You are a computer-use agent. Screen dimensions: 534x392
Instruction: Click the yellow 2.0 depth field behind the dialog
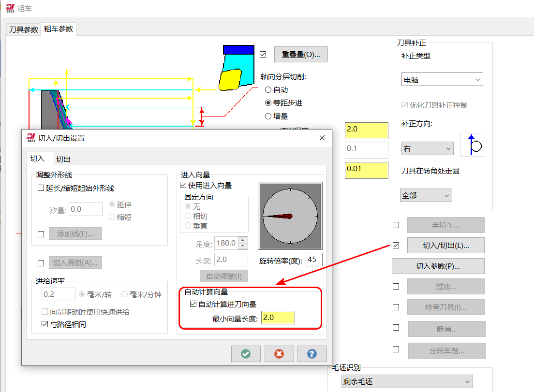(367, 131)
